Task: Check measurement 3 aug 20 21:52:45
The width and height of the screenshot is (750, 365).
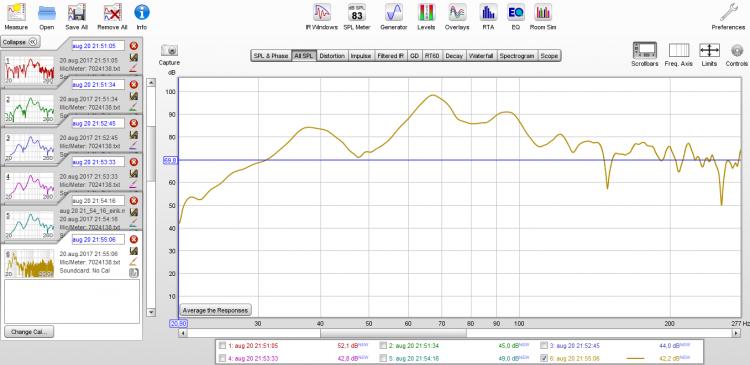Action: coord(544,345)
